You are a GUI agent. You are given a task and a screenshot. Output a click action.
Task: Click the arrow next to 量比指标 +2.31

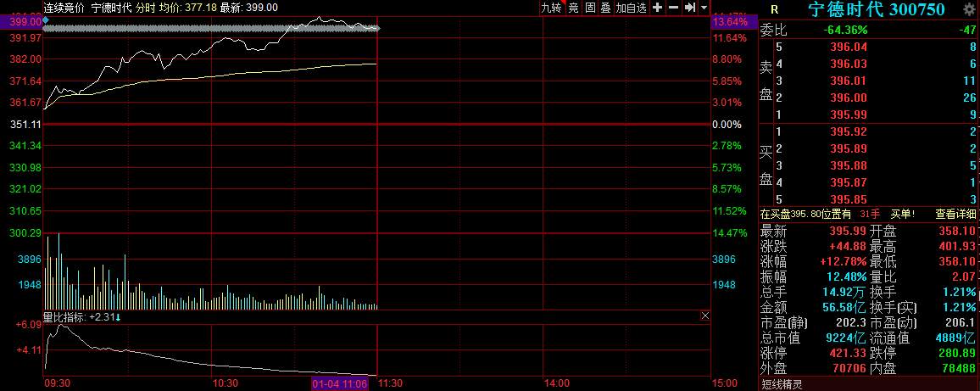click(118, 317)
